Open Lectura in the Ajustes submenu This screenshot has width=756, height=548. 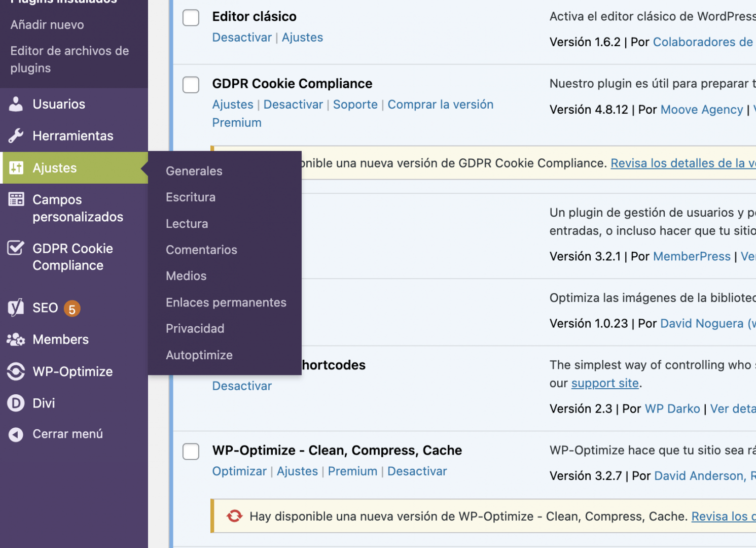click(x=187, y=224)
